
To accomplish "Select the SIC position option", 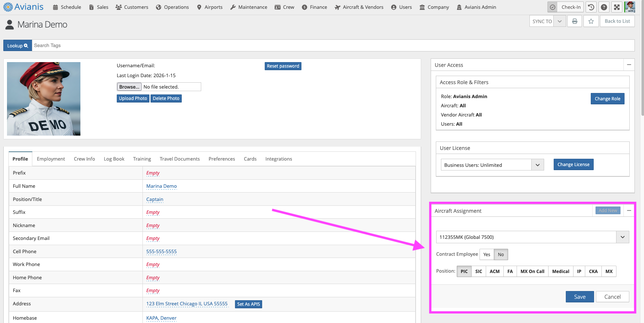I will tap(478, 272).
